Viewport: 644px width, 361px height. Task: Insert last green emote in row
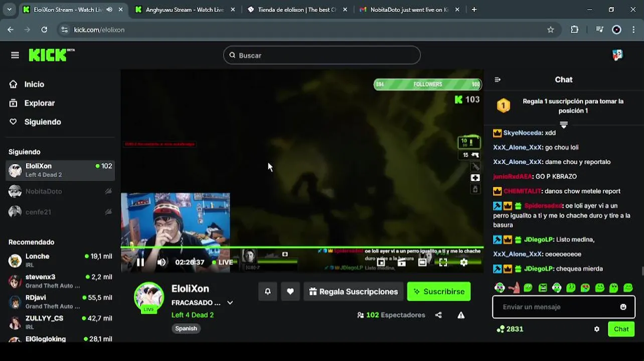pos(628,288)
